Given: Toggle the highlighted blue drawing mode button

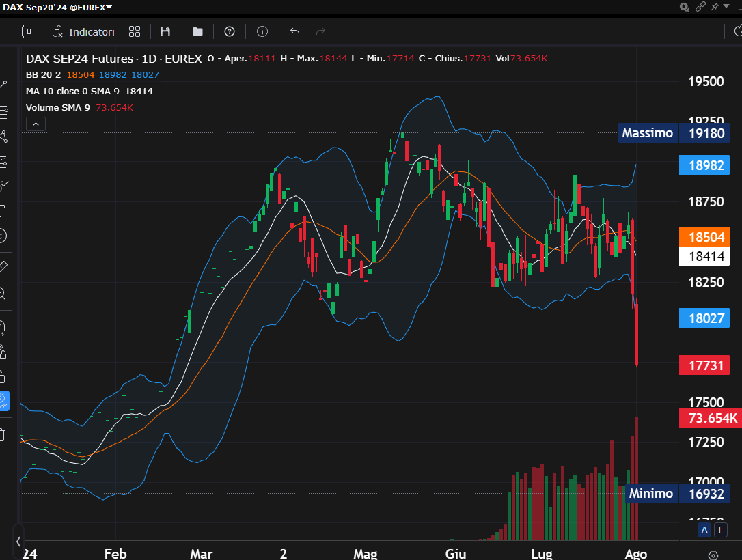Looking at the screenshot, I should pos(4,400).
